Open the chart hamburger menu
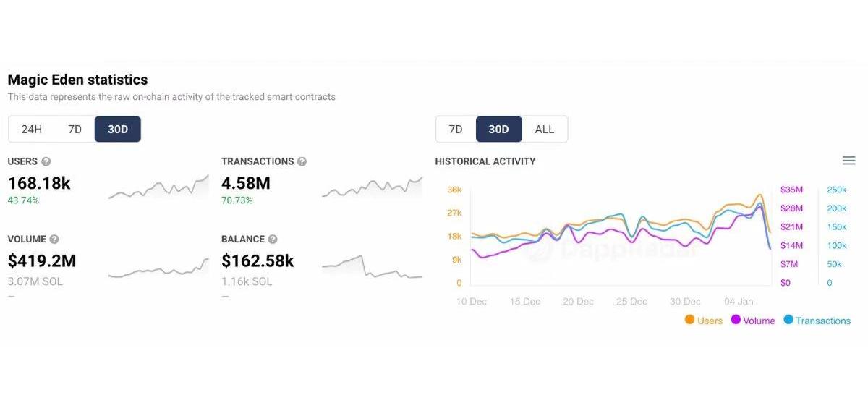This screenshot has height=411, width=868. point(849,161)
